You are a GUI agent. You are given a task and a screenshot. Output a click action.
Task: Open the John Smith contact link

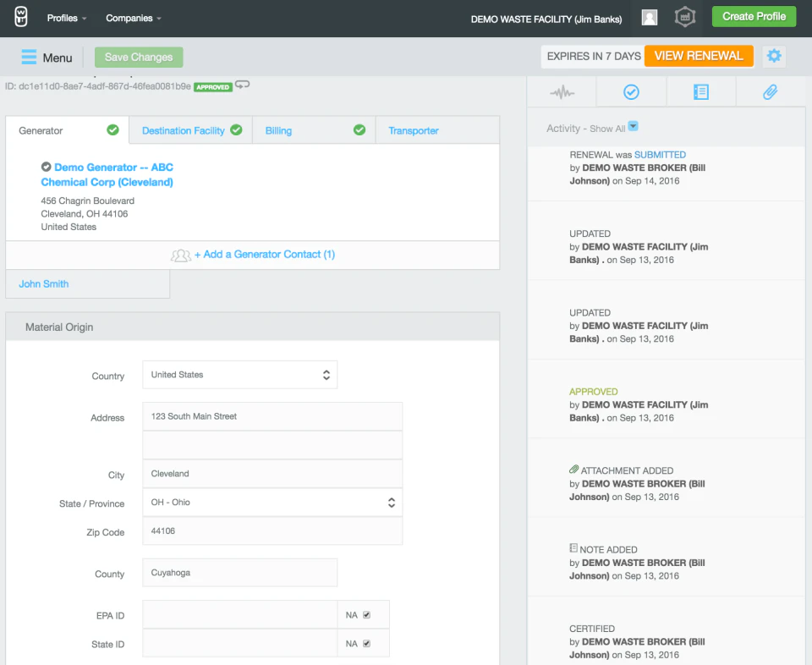43,284
